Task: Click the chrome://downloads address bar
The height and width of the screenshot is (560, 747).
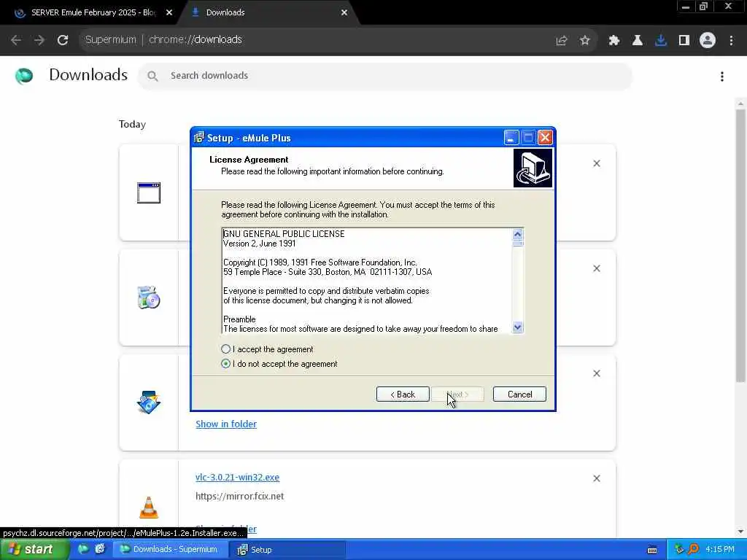Action: [x=314, y=40]
